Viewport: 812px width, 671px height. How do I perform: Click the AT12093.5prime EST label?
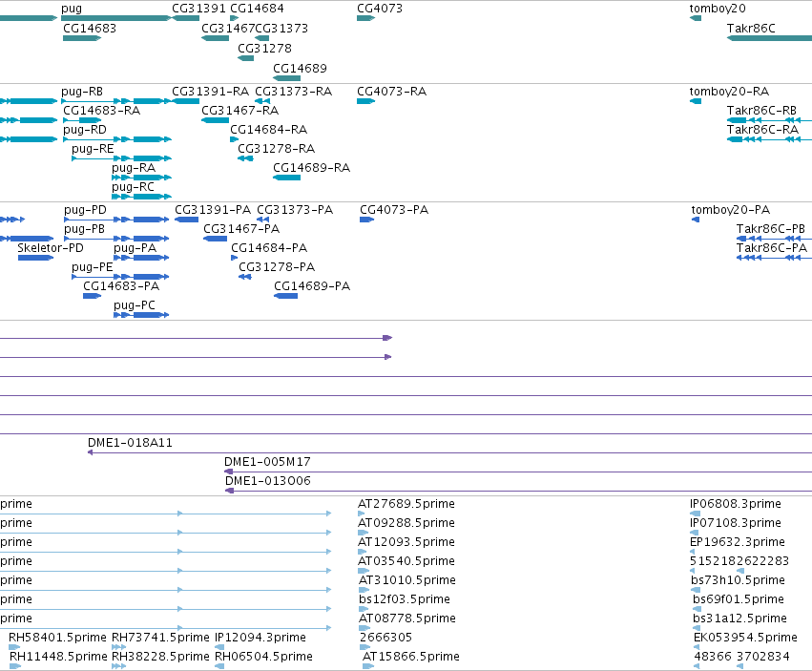click(406, 542)
